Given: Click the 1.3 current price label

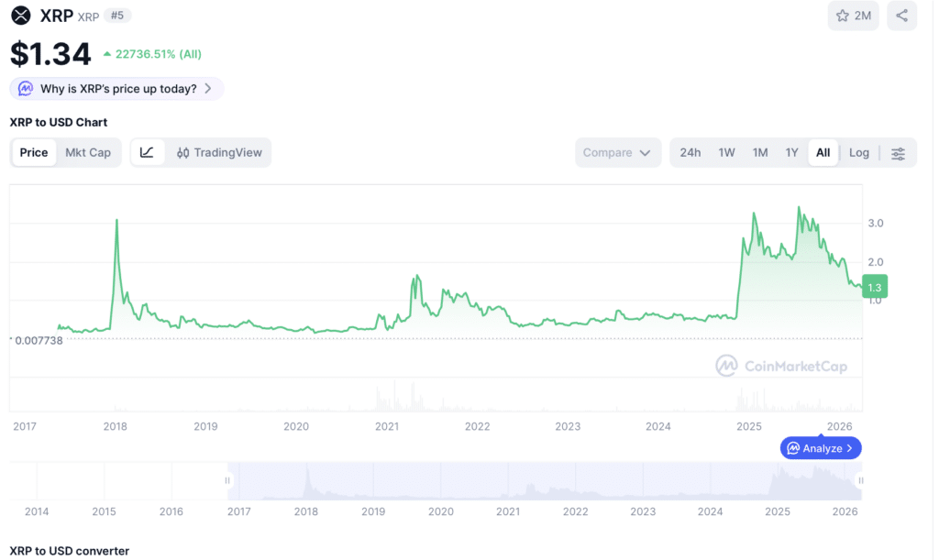Looking at the screenshot, I should [x=874, y=287].
